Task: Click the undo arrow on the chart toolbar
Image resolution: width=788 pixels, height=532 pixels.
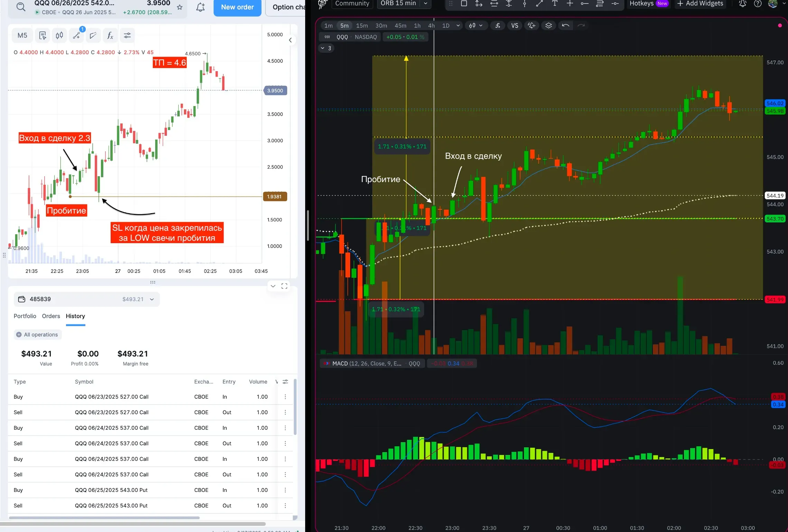Action: pos(565,26)
